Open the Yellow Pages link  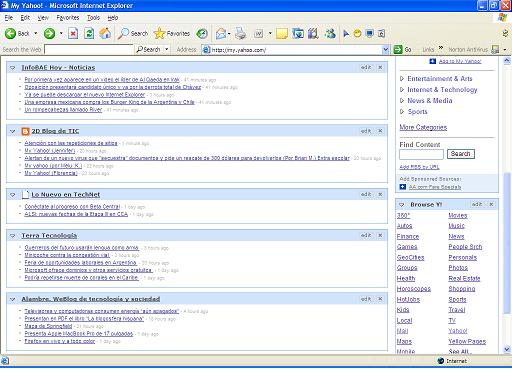[x=467, y=341]
